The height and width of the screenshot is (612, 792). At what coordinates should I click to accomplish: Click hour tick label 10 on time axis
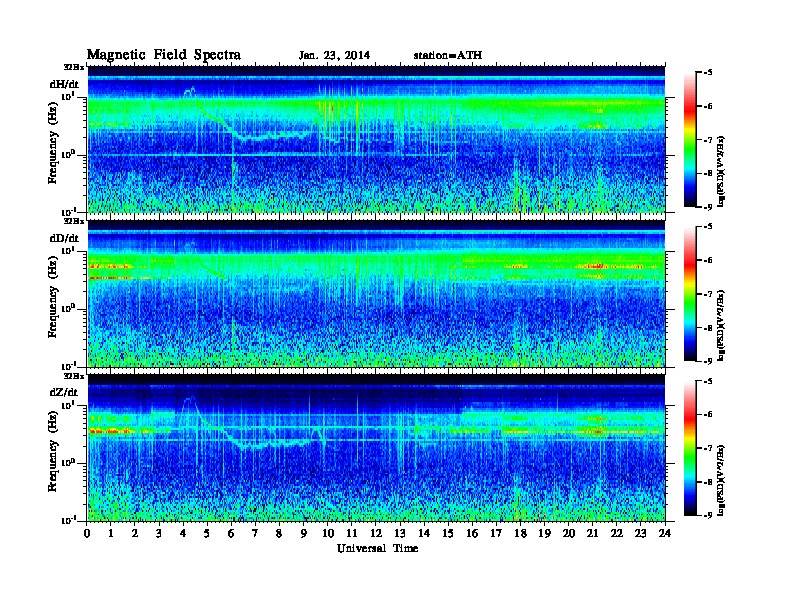click(328, 534)
